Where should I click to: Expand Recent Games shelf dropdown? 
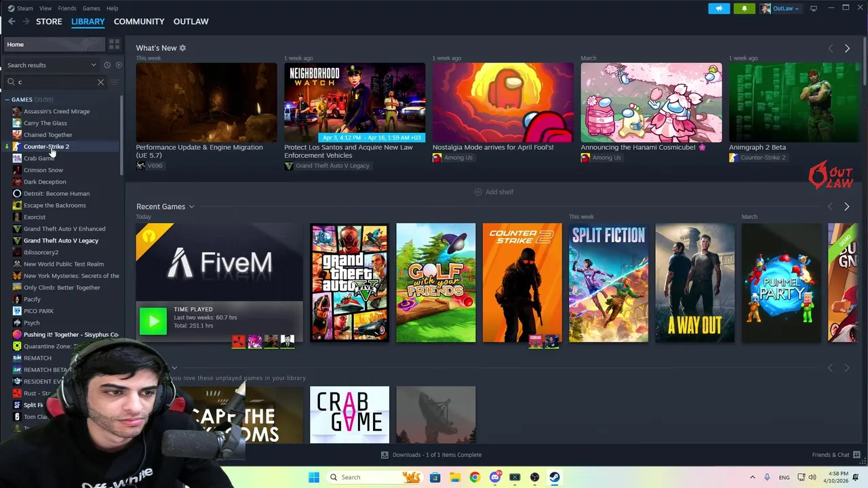[x=191, y=207]
